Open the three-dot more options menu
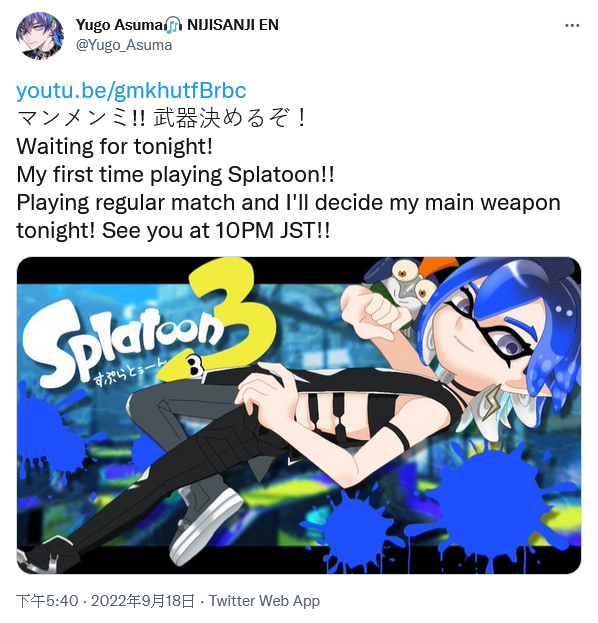The height and width of the screenshot is (623, 598). [572, 25]
